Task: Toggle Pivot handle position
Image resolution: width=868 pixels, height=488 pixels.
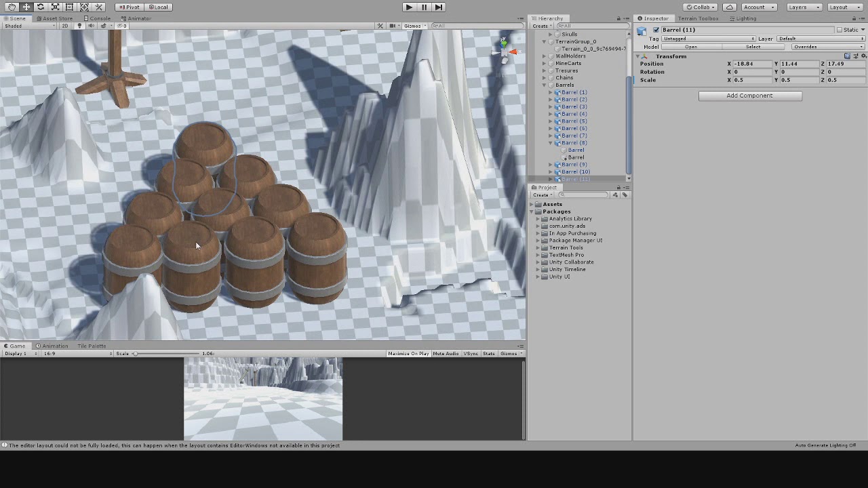Action: tap(128, 7)
